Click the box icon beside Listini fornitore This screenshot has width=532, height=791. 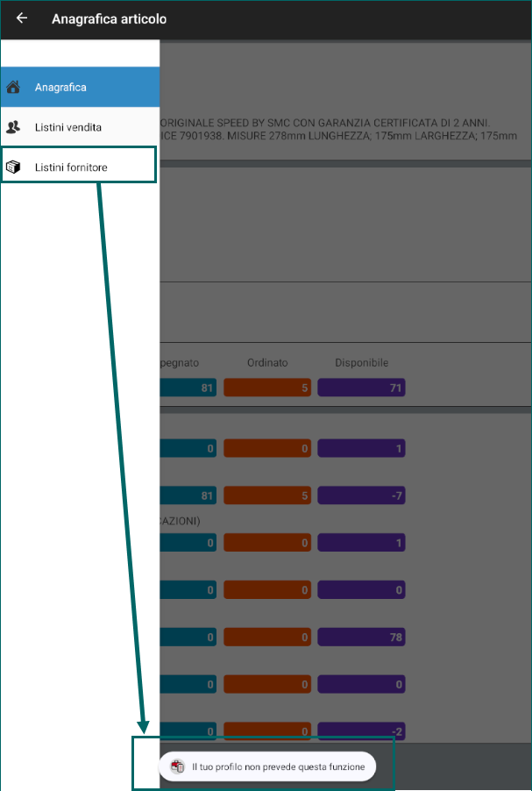click(13, 167)
